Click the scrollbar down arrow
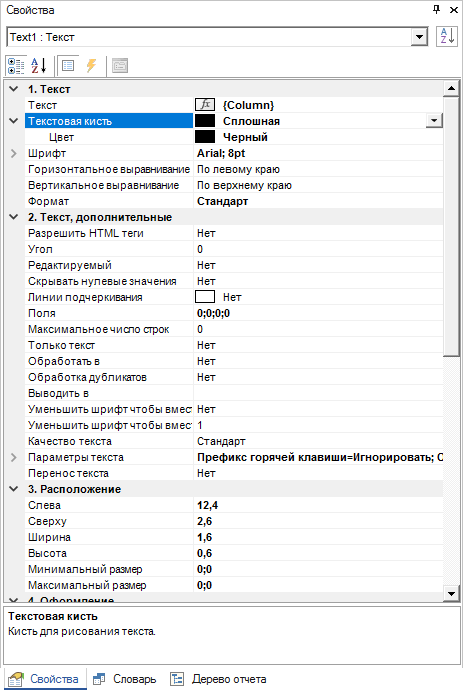The image size is (464, 693). point(451,594)
